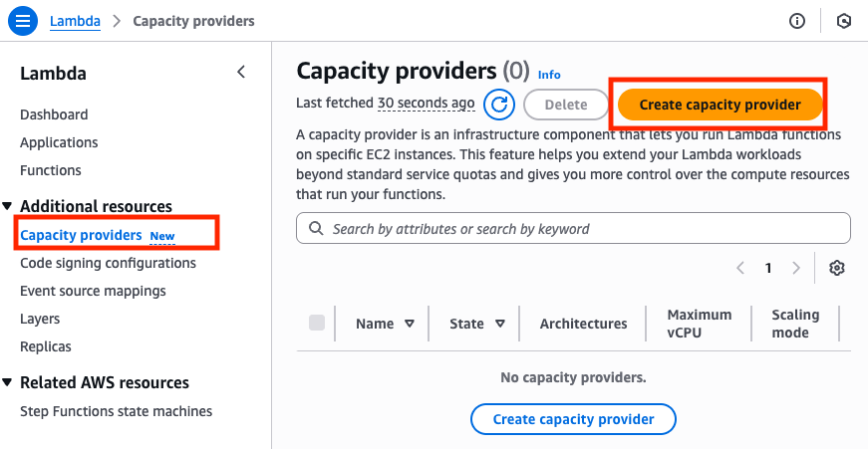868x449 pixels.
Task: Open the hamburger navigation menu
Action: point(23,20)
